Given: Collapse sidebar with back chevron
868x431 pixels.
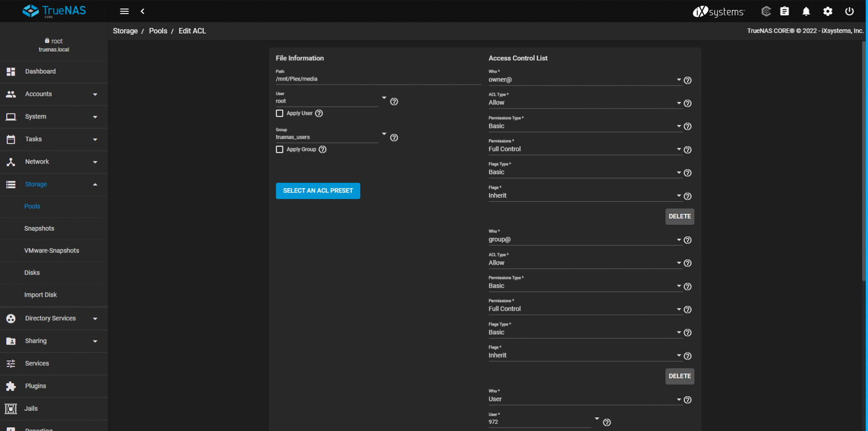Looking at the screenshot, I should click(x=142, y=11).
